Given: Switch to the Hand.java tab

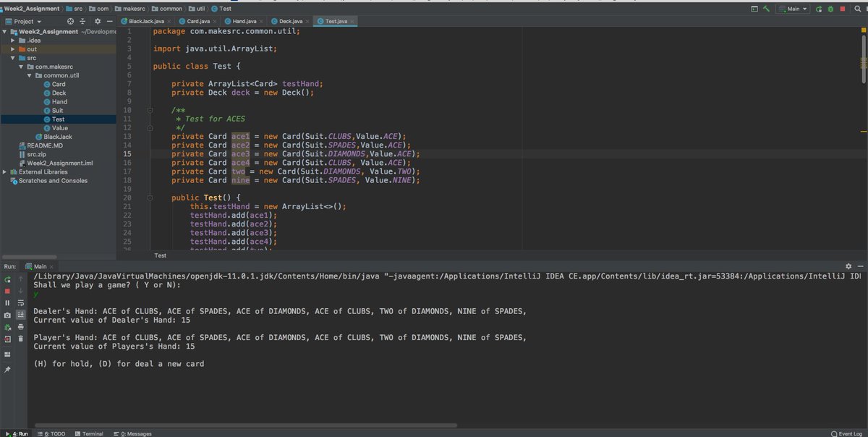Looking at the screenshot, I should tap(244, 22).
